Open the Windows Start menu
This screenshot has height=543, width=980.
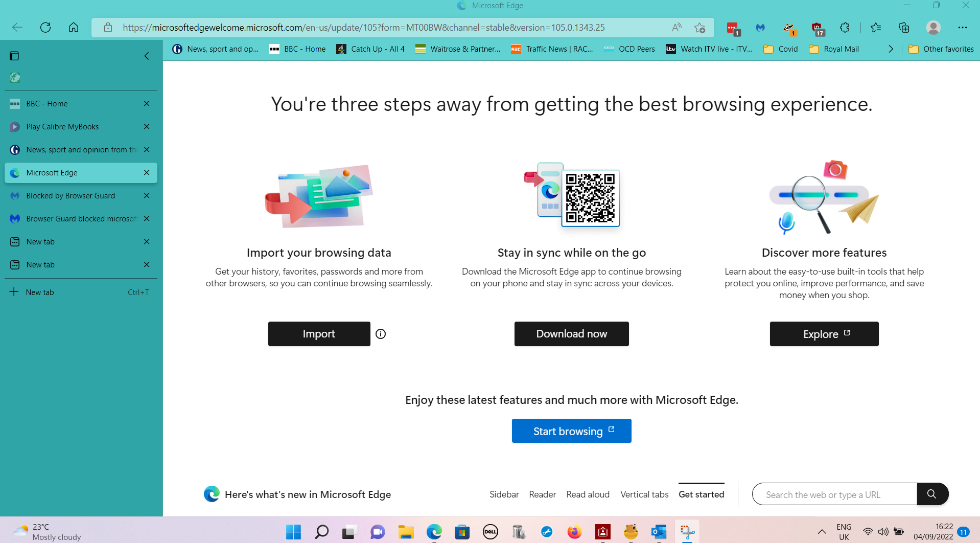(x=293, y=532)
